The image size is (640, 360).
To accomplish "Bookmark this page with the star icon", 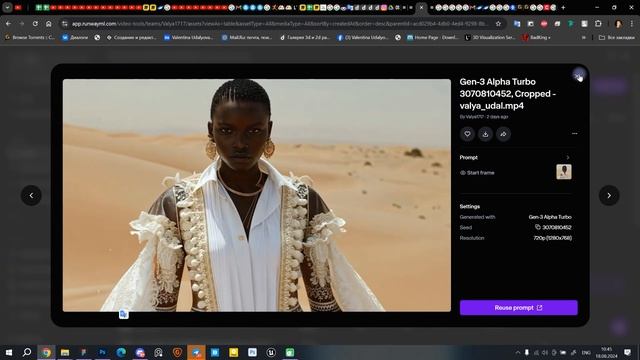I will (498, 24).
